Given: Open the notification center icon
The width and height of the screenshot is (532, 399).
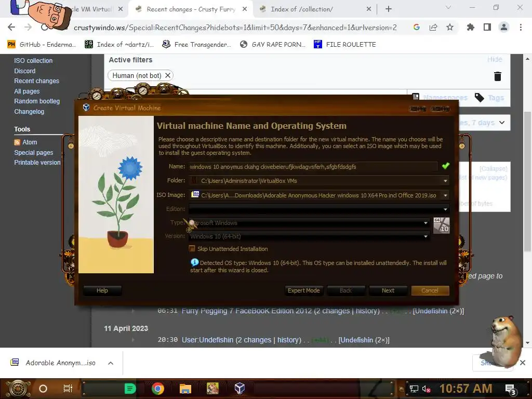Looking at the screenshot, I should [x=510, y=389].
